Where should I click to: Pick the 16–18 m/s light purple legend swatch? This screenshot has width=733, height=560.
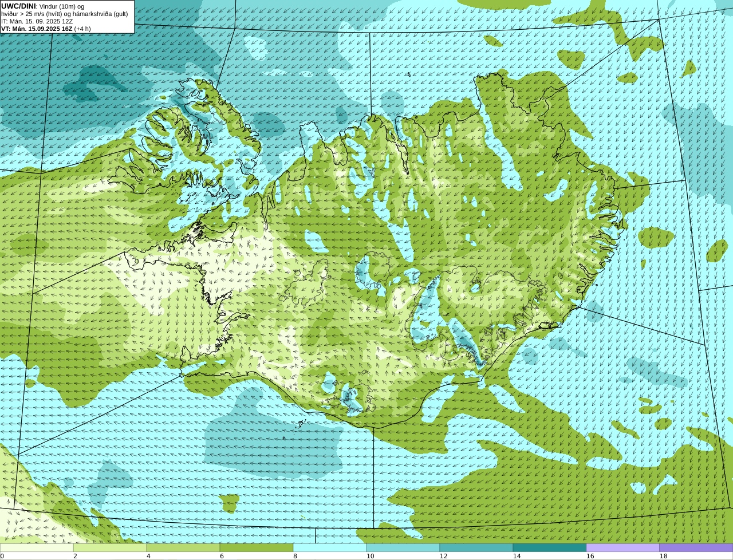[x=623, y=547]
